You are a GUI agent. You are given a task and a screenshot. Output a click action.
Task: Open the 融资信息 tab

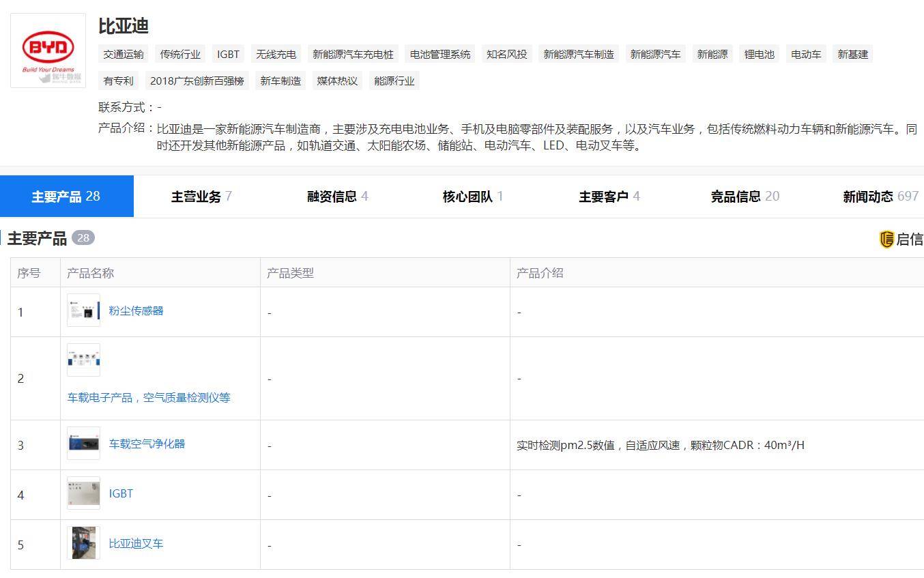[337, 197]
